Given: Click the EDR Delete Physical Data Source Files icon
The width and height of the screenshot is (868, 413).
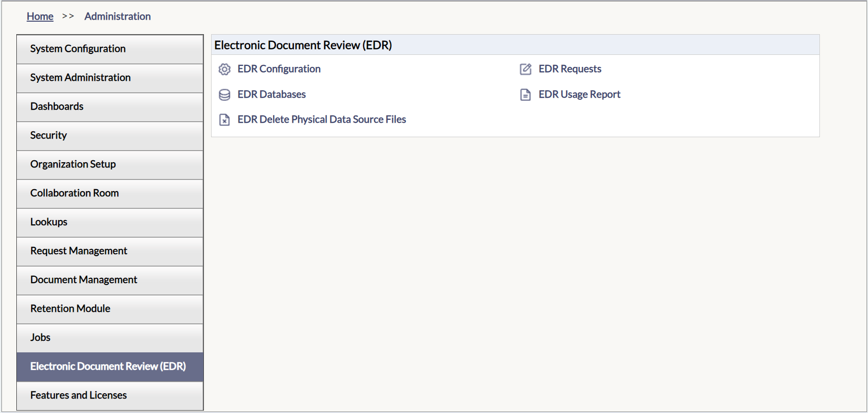Looking at the screenshot, I should click(x=225, y=120).
